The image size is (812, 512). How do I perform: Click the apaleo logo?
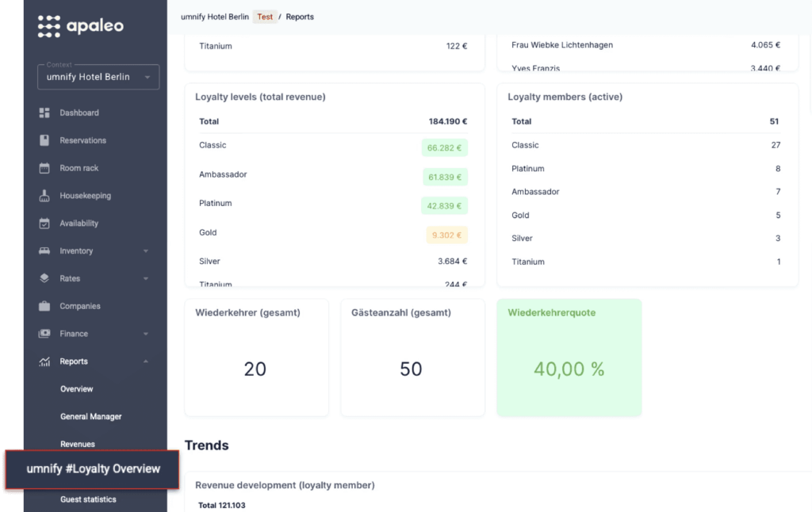tap(80, 26)
